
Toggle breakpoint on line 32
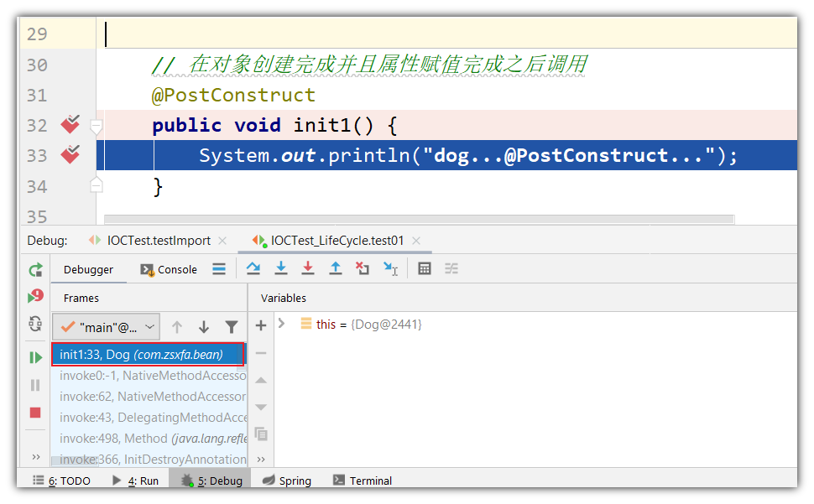70,125
